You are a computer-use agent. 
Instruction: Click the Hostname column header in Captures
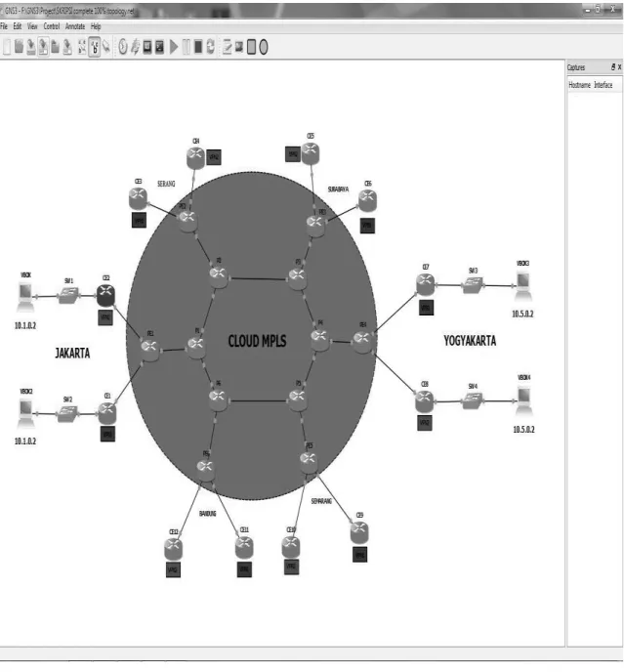(579, 85)
